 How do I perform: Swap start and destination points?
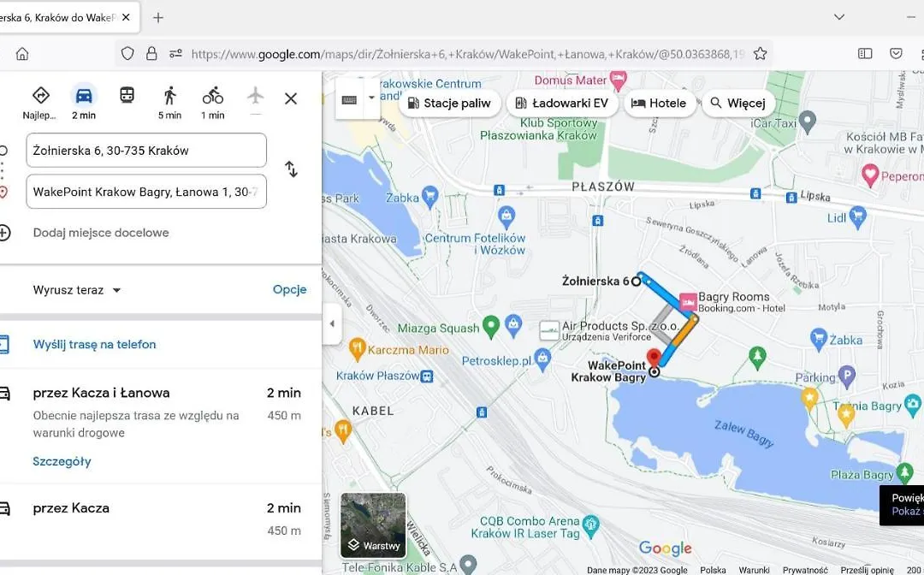[291, 169]
